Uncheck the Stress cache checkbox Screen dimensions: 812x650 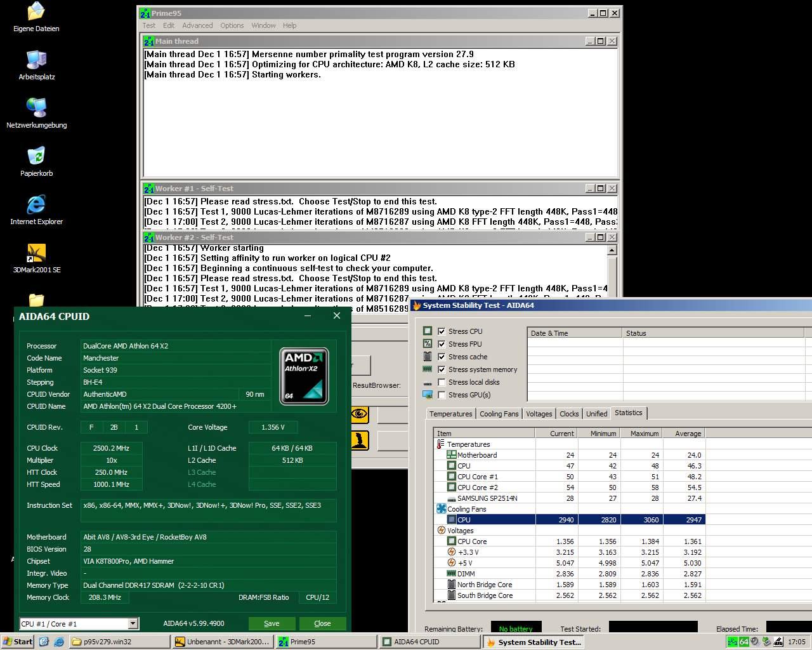[442, 357]
